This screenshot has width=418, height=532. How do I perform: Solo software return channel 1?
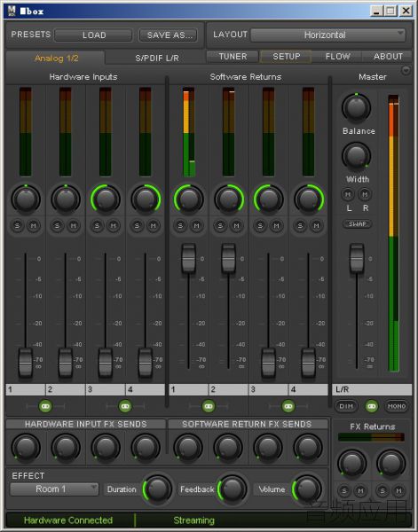(x=180, y=225)
